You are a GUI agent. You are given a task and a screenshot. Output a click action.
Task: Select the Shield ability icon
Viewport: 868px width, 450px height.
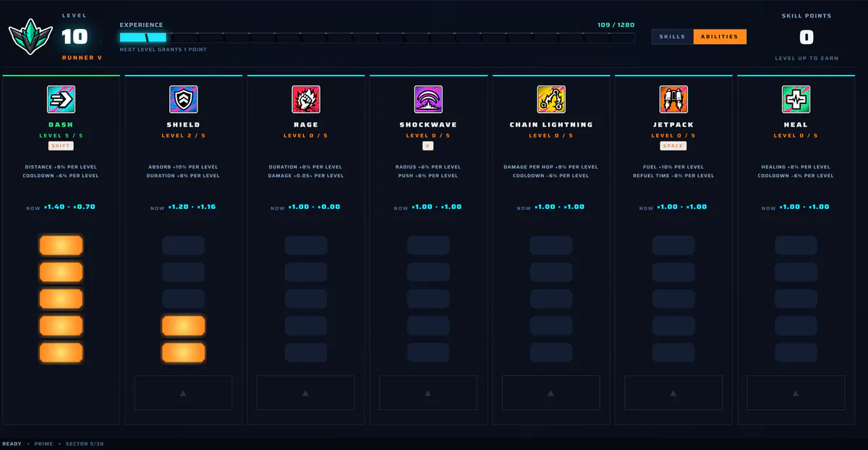(x=184, y=99)
